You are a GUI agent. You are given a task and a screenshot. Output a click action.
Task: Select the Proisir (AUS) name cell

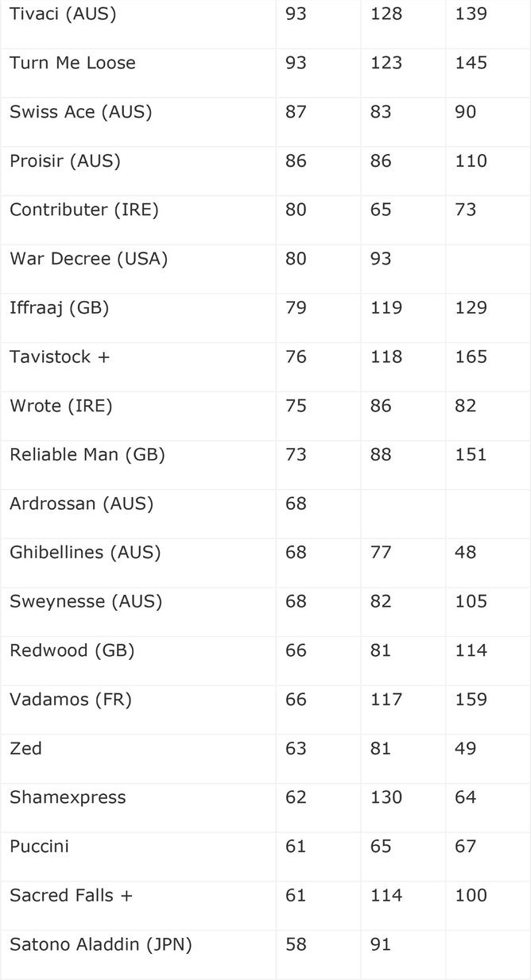(x=65, y=161)
